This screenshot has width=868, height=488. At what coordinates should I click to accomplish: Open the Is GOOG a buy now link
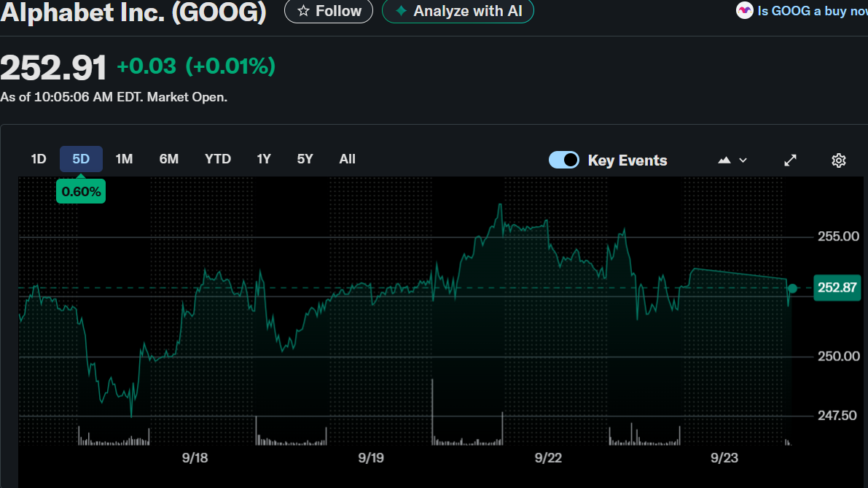(812, 10)
